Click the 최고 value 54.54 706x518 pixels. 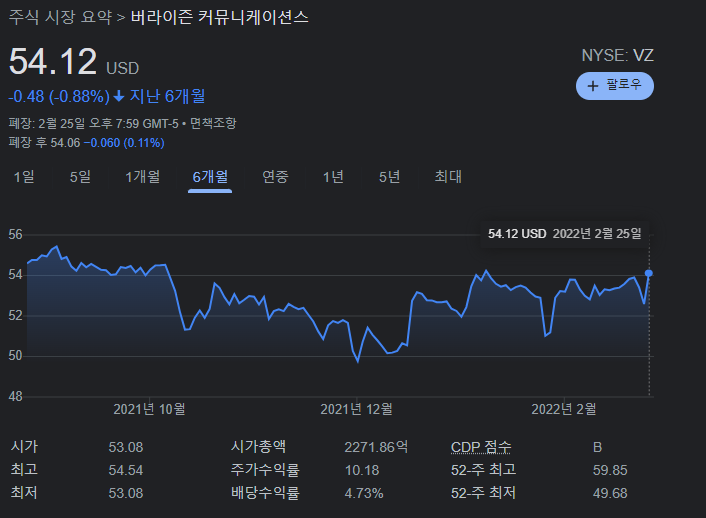126,470
